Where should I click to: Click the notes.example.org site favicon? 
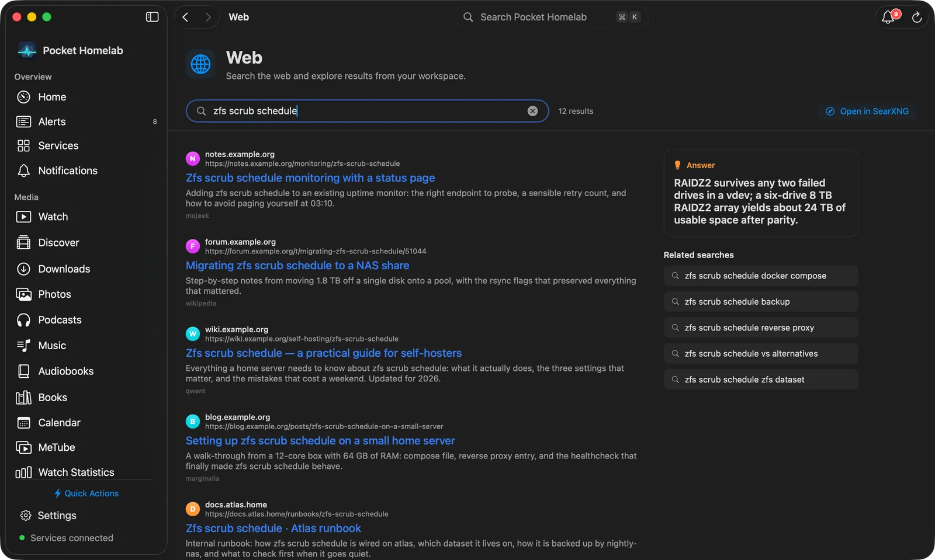click(x=193, y=159)
